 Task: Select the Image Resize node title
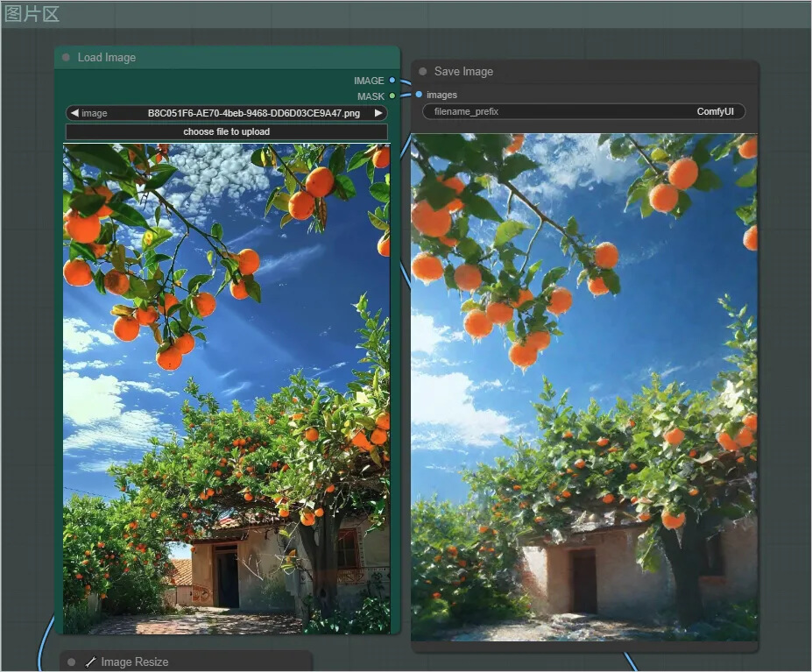pos(134,662)
